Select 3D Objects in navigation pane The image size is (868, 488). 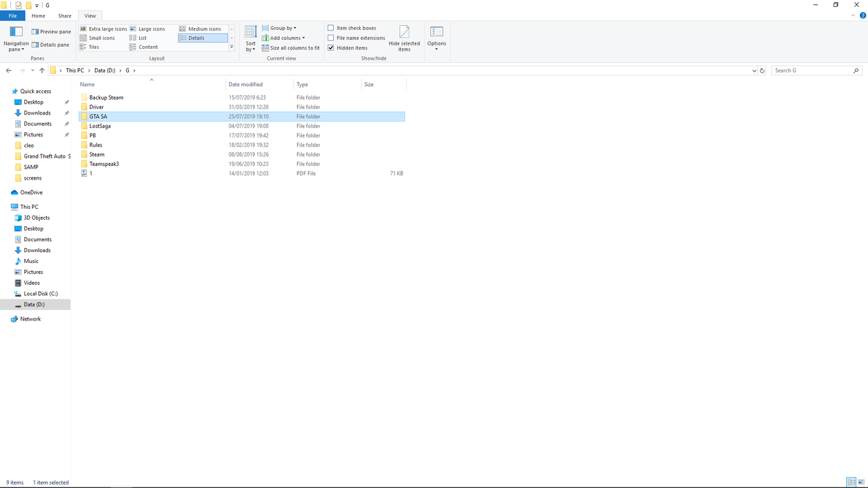(37, 218)
